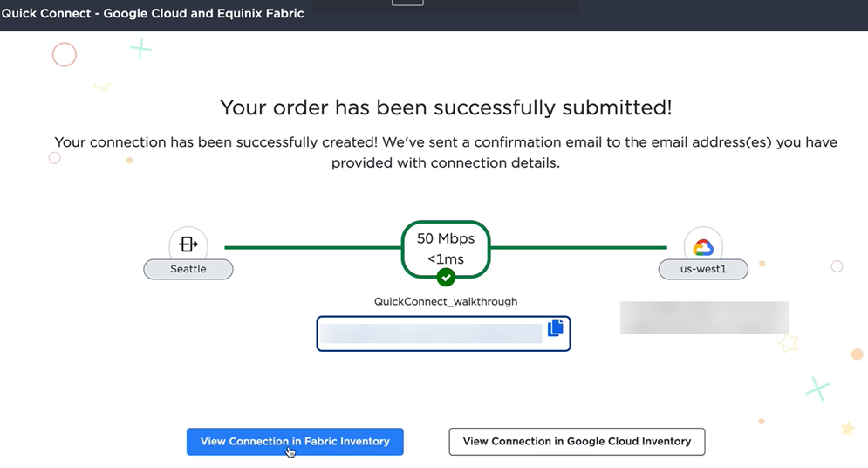Click the green checkmark status badge
The width and height of the screenshot is (868, 468).
[x=446, y=277]
